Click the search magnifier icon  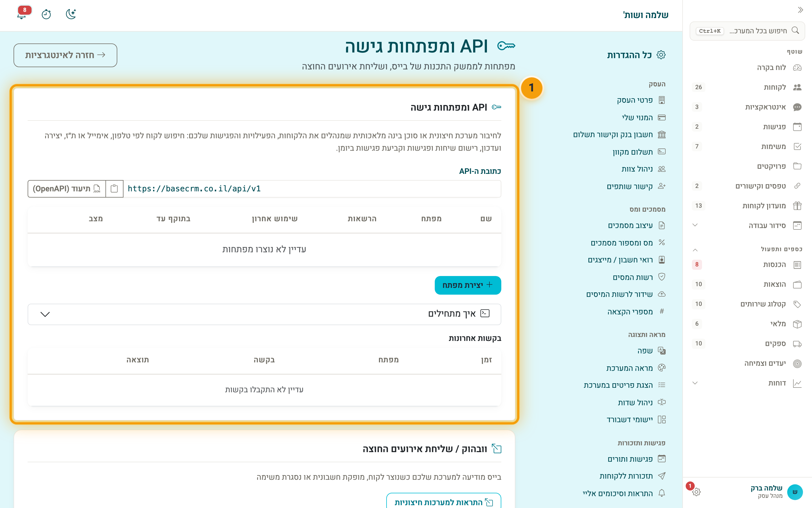(x=795, y=30)
